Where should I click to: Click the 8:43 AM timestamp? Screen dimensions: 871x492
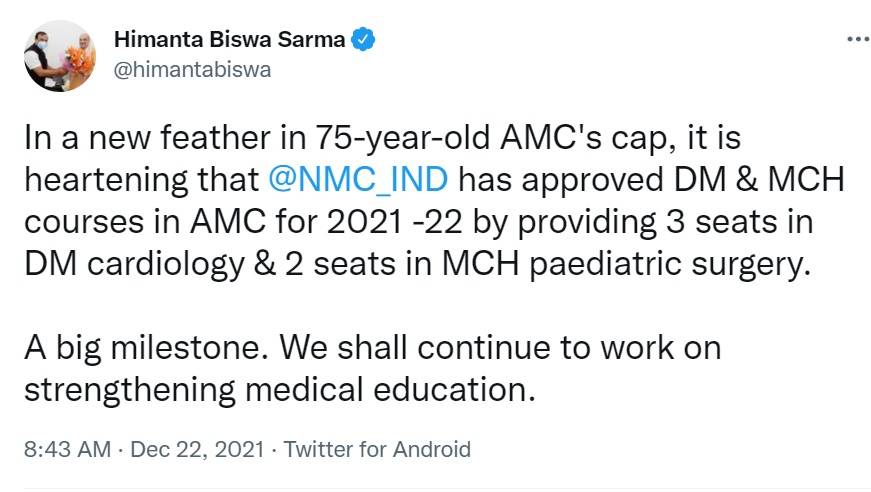pos(66,449)
